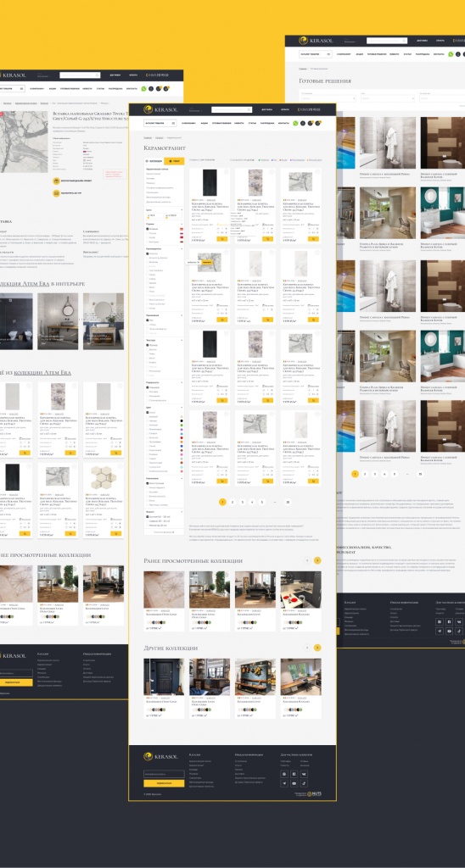Collapse the Текстура filter section
The image size is (465, 868).
tap(182, 340)
